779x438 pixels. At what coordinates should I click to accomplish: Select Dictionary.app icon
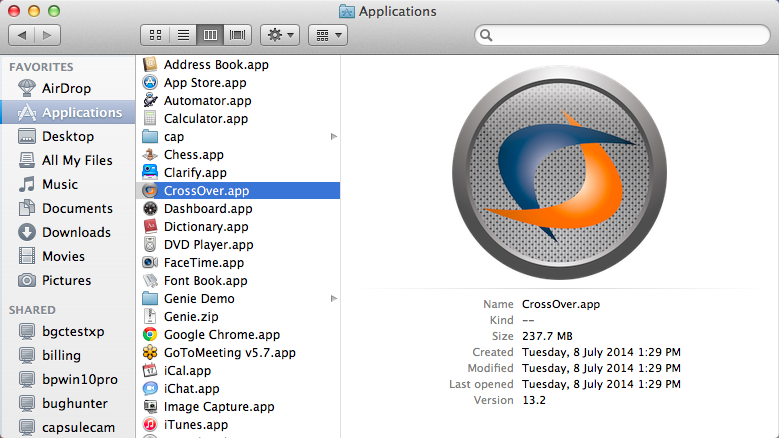coord(150,226)
